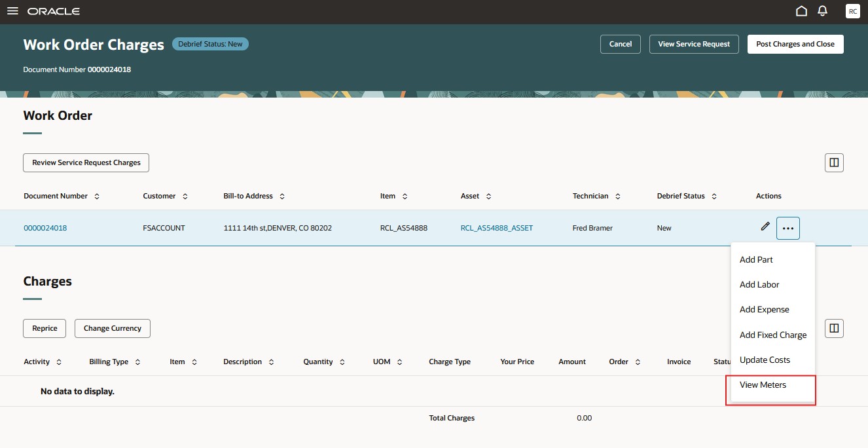Sort charges by Description column
Viewport: 868px width, 448px height.
(271, 362)
